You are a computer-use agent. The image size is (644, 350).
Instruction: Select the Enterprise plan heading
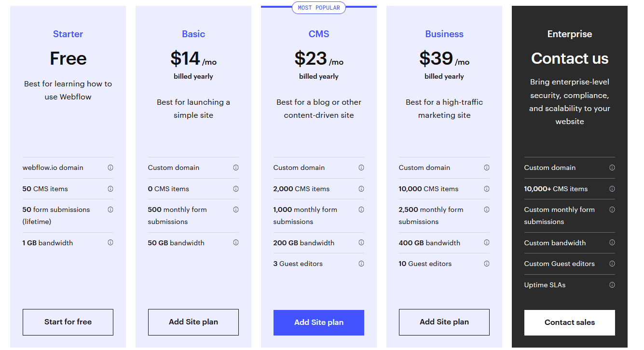[570, 34]
